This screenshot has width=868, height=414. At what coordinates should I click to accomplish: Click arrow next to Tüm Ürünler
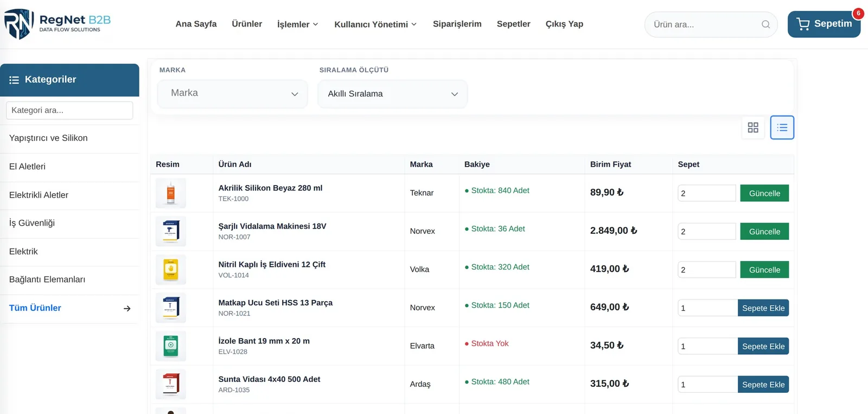pyautogui.click(x=127, y=308)
